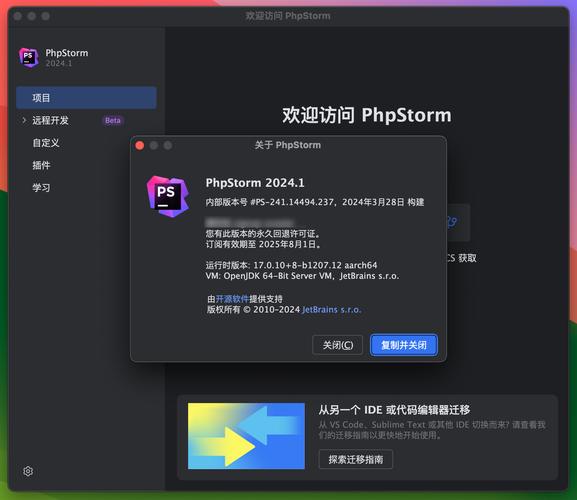577x500 pixels.
Task: Click the build number #PS-241.14494.237 text
Action: [x=292, y=202]
